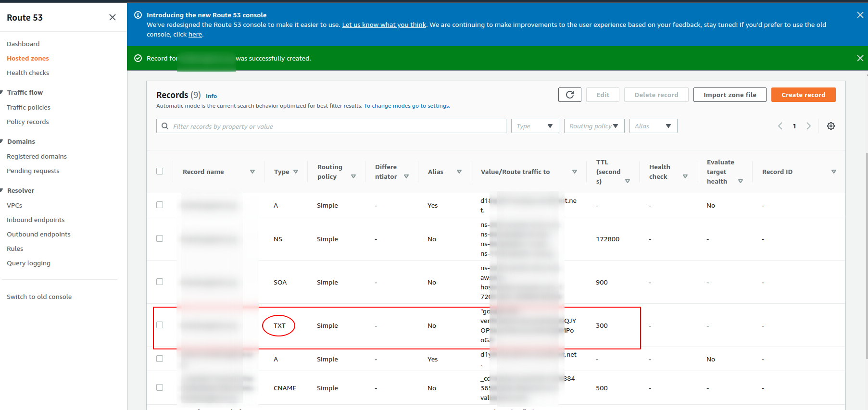Focus the filter records search field

pos(331,126)
